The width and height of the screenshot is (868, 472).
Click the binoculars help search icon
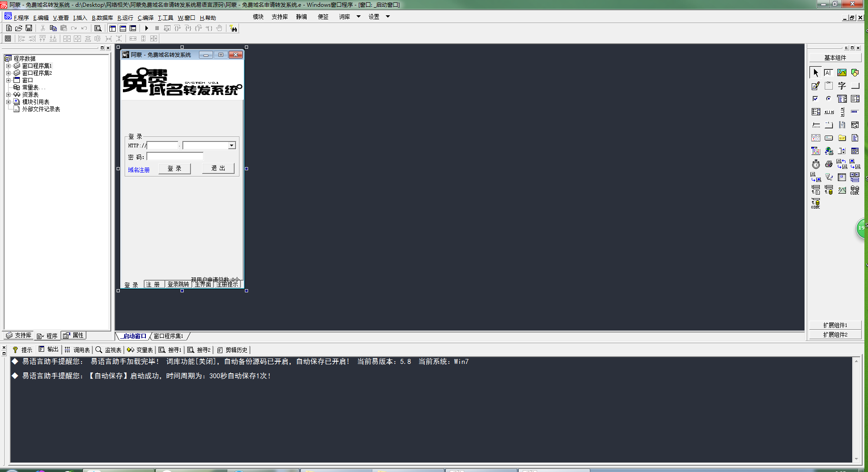[x=233, y=28]
